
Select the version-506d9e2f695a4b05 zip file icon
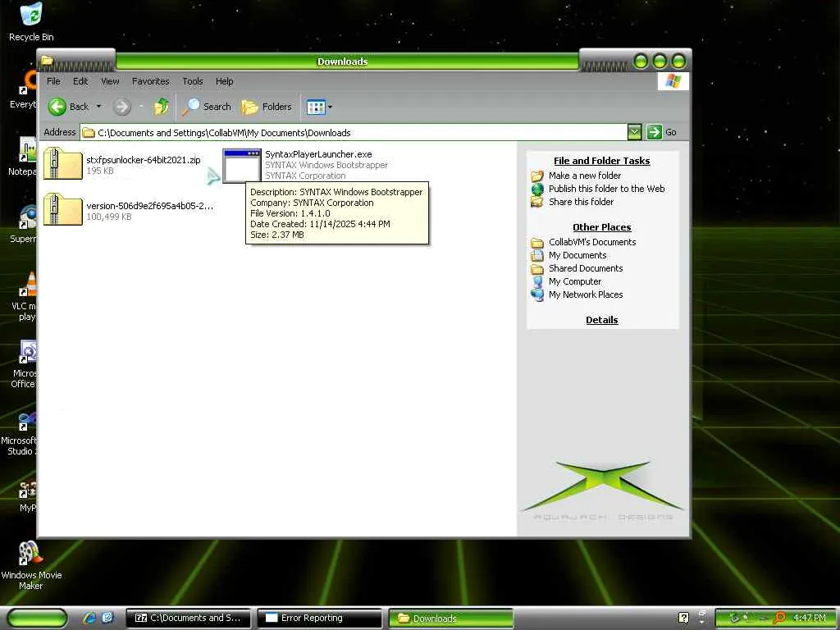click(x=62, y=209)
